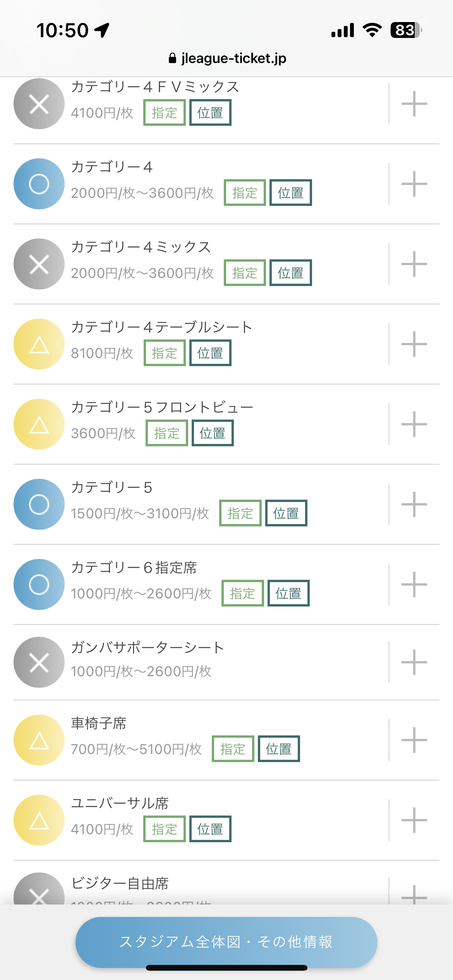Tap the yellow triangle icon for カテゴリー4テーブルシート

click(x=39, y=344)
